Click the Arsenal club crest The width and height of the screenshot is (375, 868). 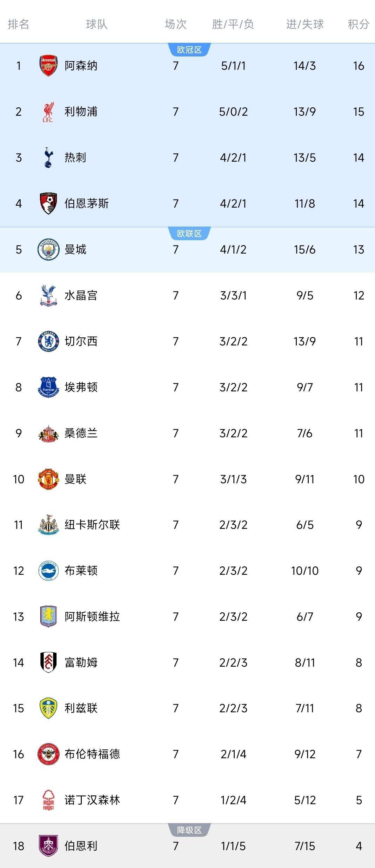[48, 66]
